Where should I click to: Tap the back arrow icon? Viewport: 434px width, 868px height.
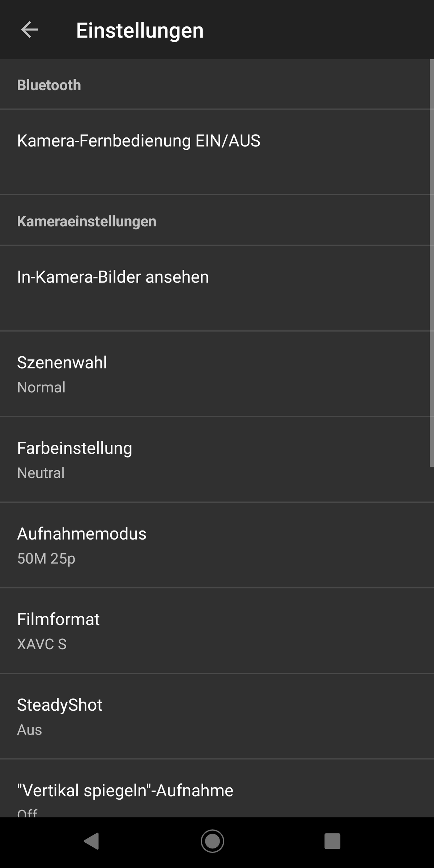30,30
